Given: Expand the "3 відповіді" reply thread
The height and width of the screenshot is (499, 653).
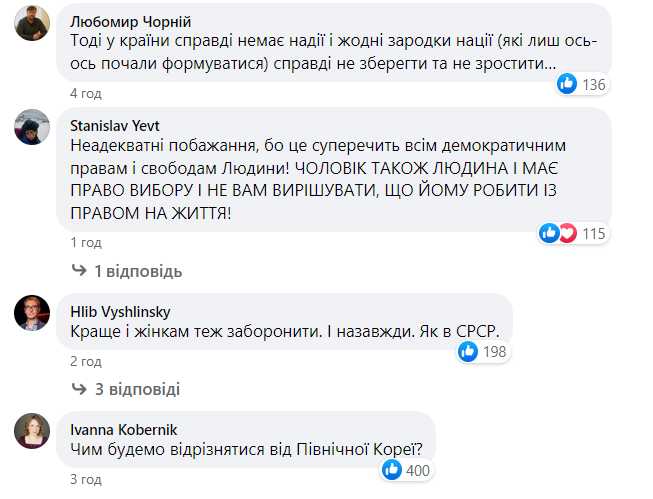Looking at the screenshot, I should [x=137, y=389].
